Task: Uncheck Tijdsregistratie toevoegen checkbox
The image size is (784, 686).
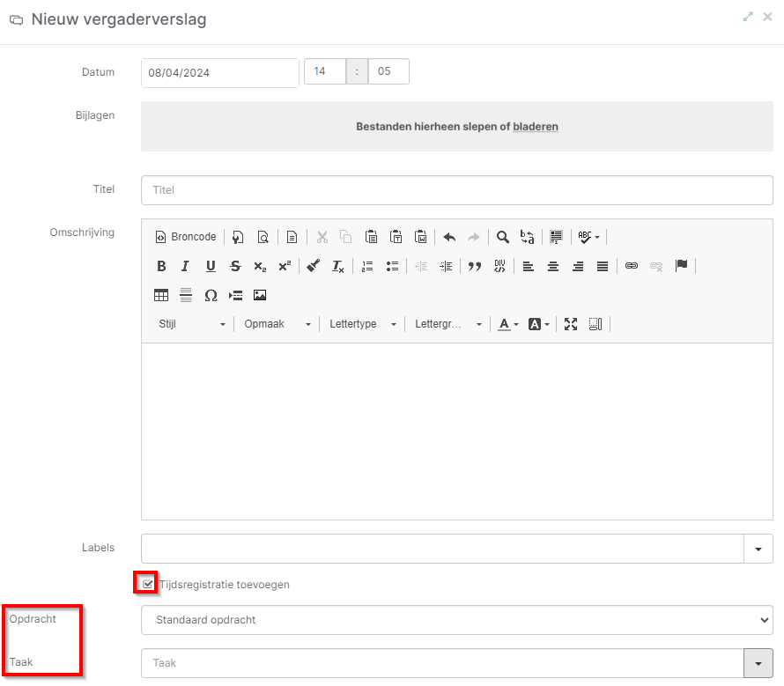Action: (x=147, y=584)
